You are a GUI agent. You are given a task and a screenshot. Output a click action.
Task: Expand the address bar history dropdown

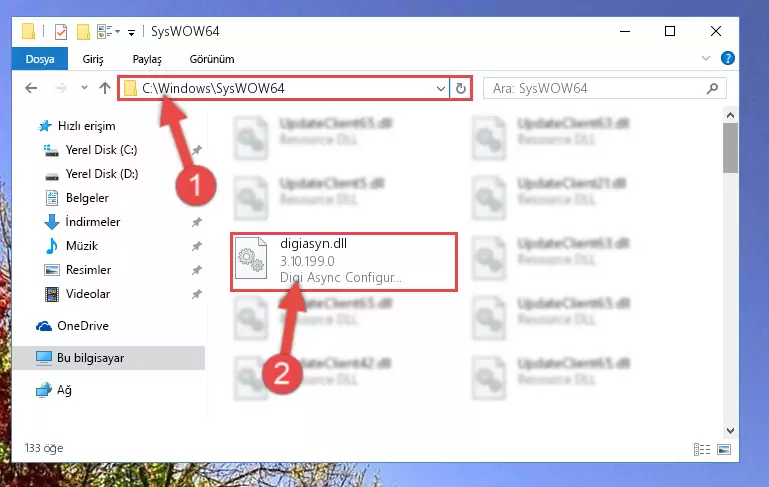pyautogui.click(x=440, y=89)
